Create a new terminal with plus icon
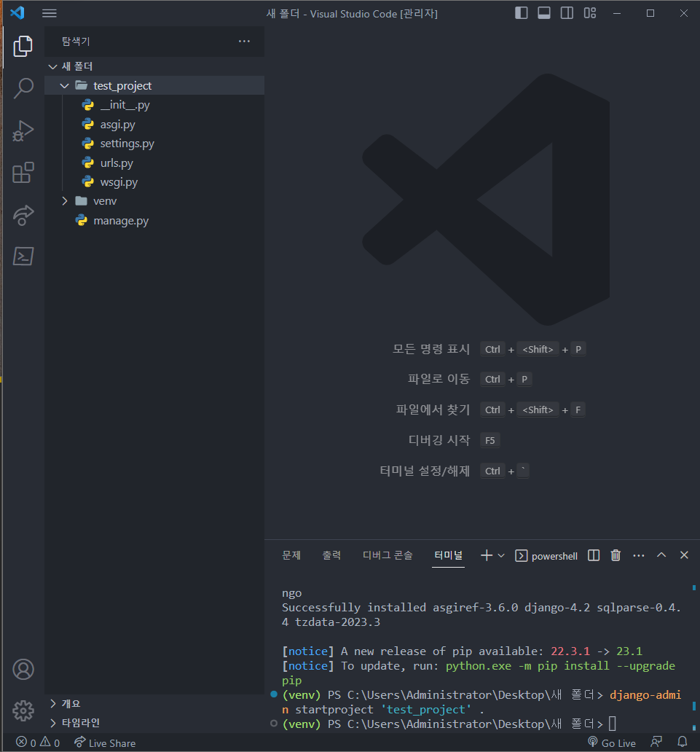 point(486,555)
